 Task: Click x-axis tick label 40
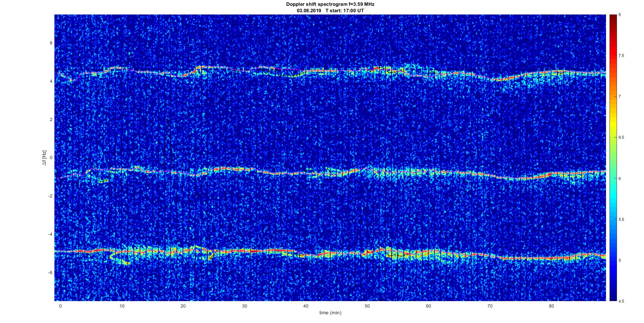pos(306,306)
